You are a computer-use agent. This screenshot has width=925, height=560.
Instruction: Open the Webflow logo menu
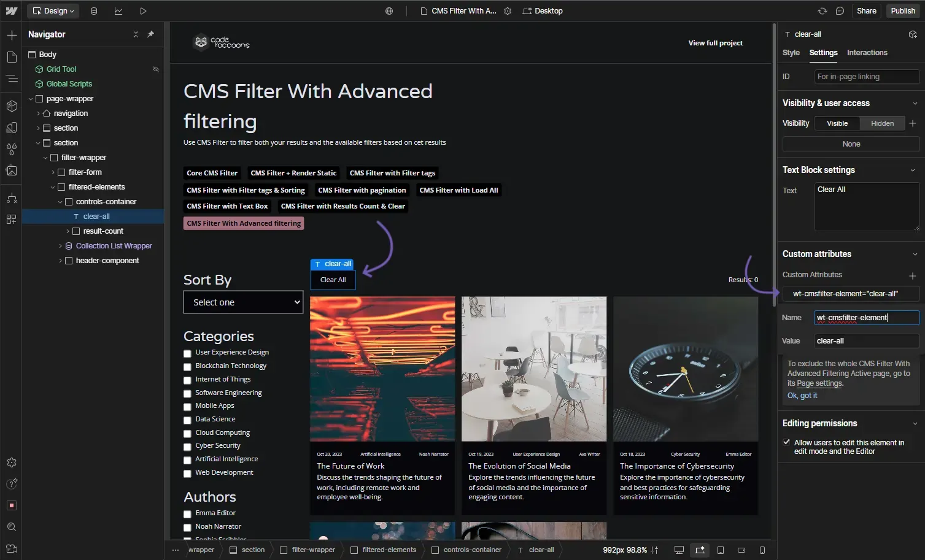coord(11,11)
